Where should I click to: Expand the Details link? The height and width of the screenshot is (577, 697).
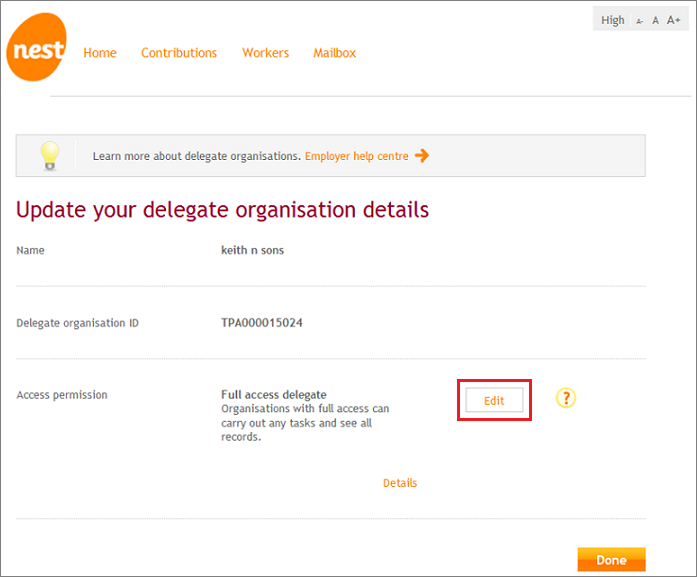[x=400, y=483]
